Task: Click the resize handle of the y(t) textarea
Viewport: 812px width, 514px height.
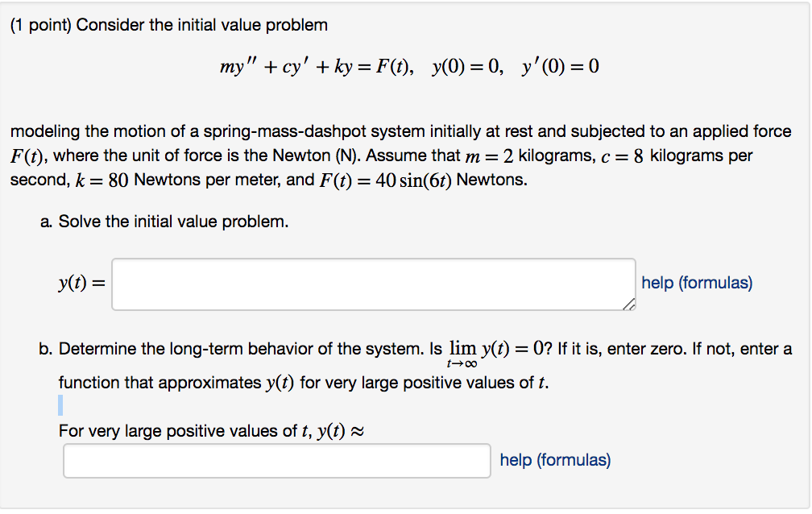Action: (x=629, y=305)
